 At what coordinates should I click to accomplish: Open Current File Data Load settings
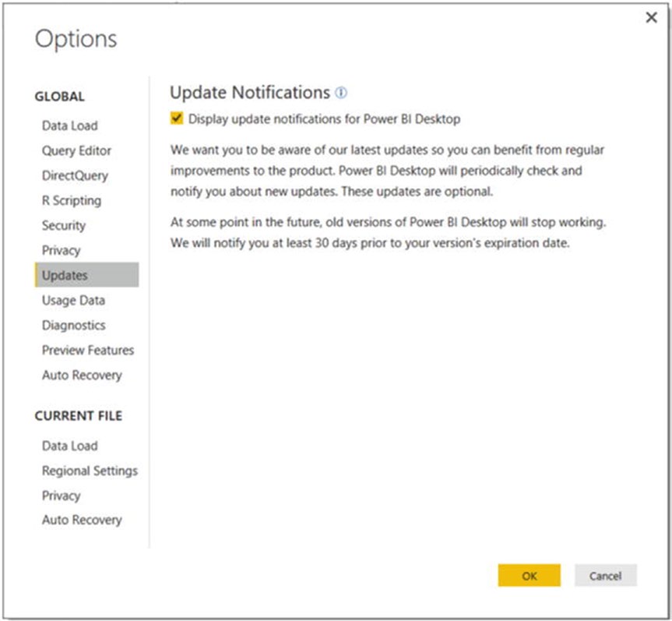70,446
